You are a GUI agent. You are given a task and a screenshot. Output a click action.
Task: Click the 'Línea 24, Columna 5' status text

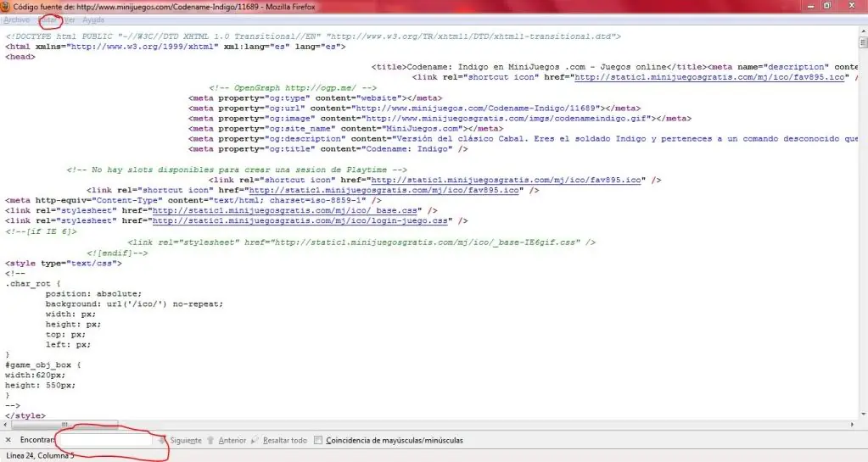pos(40,455)
